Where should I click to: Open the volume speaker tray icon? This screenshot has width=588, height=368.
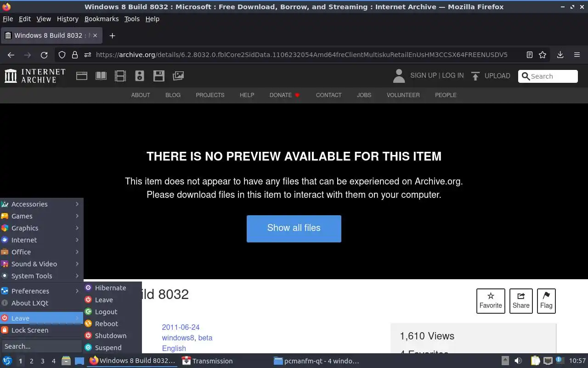coord(518,361)
